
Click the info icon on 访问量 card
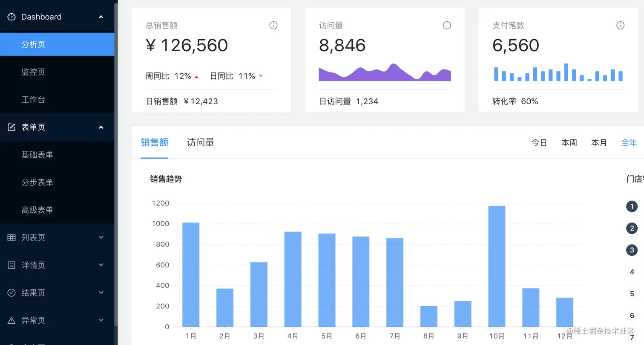447,26
